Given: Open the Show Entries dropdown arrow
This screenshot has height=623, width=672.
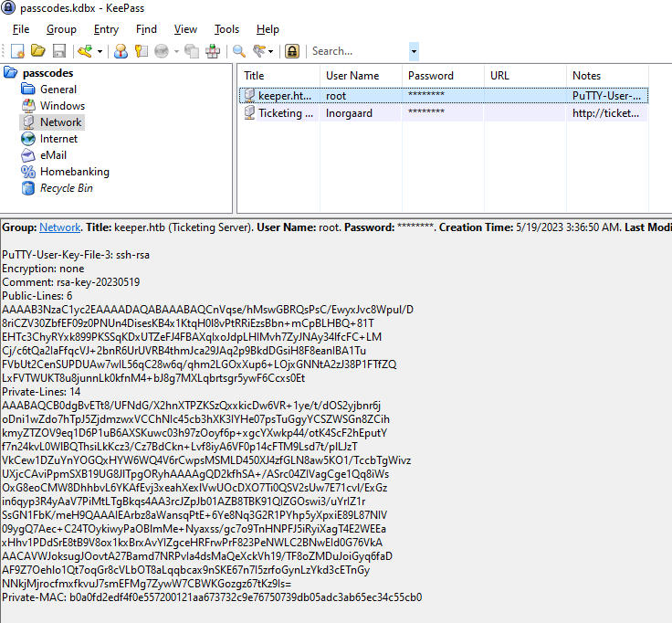Looking at the screenshot, I should click(272, 51).
